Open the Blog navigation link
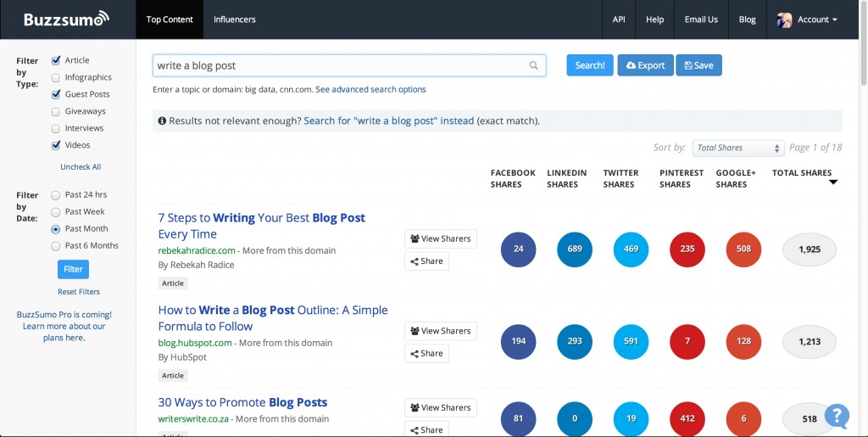 point(748,20)
